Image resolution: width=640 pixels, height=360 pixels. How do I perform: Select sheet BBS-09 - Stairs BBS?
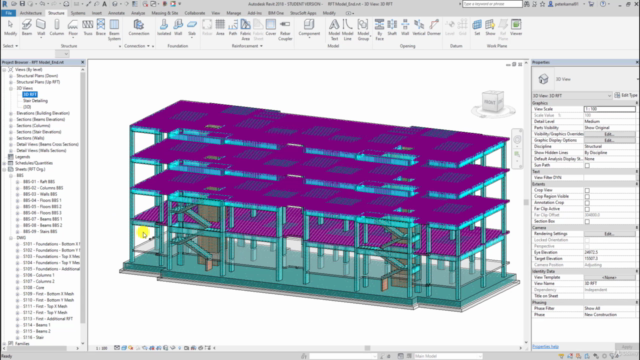[40, 231]
